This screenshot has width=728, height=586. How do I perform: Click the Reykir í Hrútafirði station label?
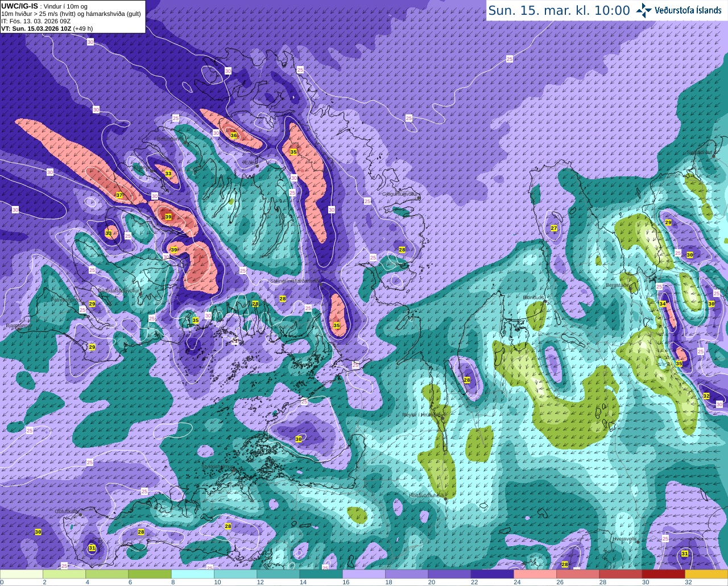(x=423, y=415)
